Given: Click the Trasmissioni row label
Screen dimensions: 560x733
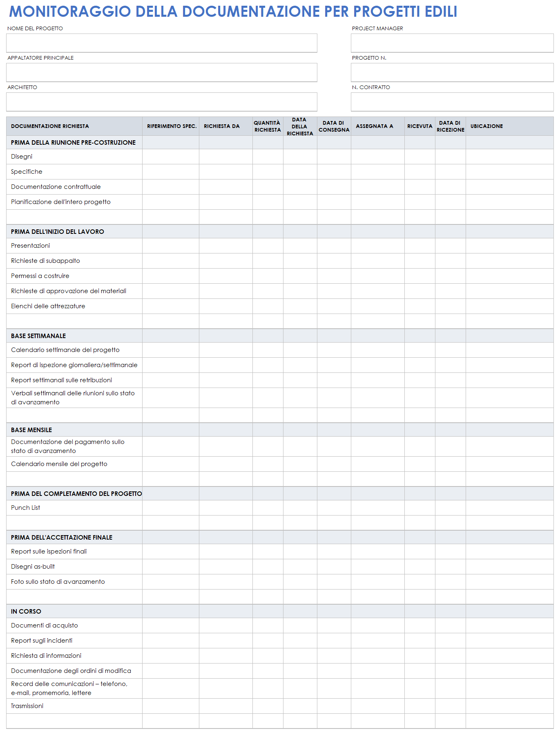Looking at the screenshot, I should [x=27, y=706].
